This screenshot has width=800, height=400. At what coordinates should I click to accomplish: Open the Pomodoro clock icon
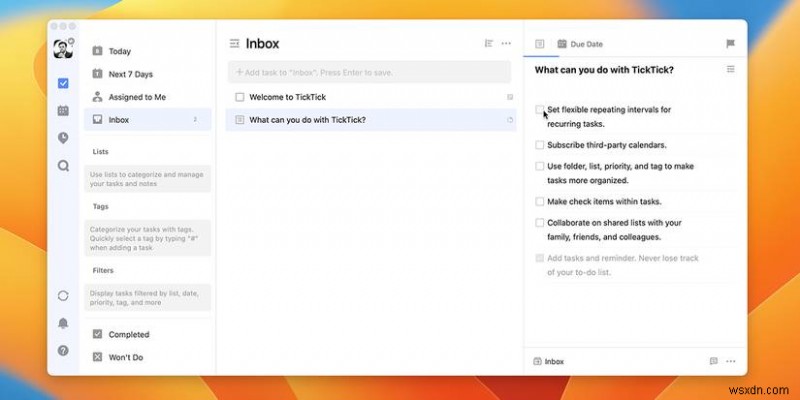pyautogui.click(x=63, y=138)
